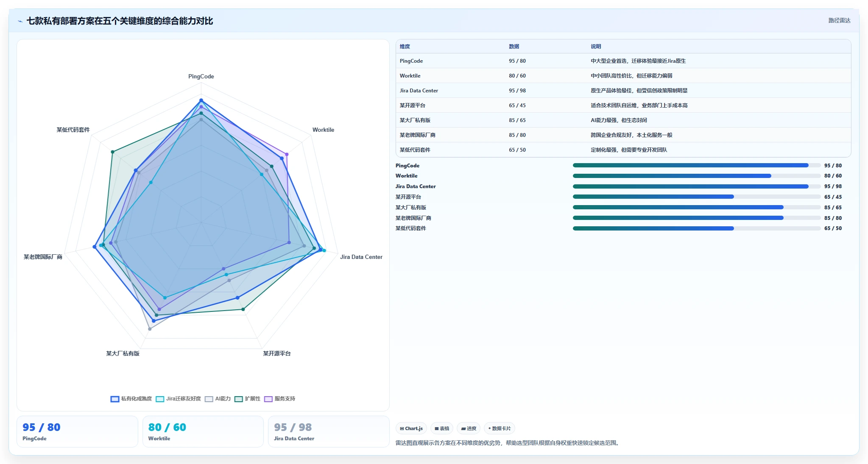This screenshot has height=464, width=868.
Task: Click the Chart.js chip
Action: click(411, 428)
